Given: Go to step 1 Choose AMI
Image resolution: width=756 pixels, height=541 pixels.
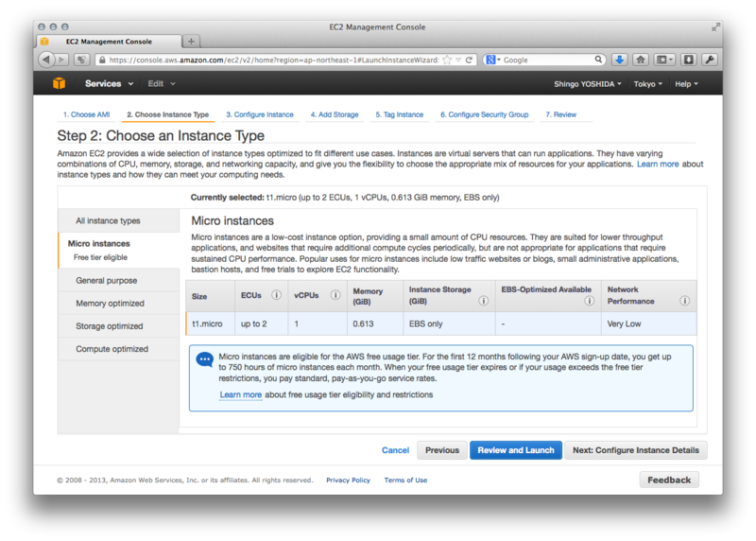Looking at the screenshot, I should coord(86,114).
